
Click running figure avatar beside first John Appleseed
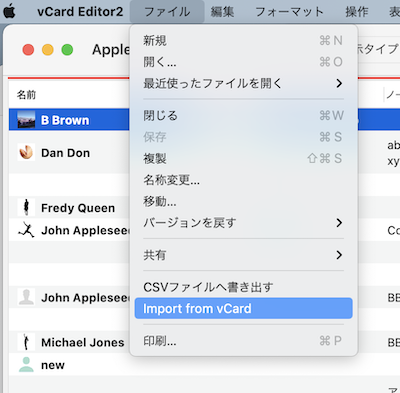point(26,230)
